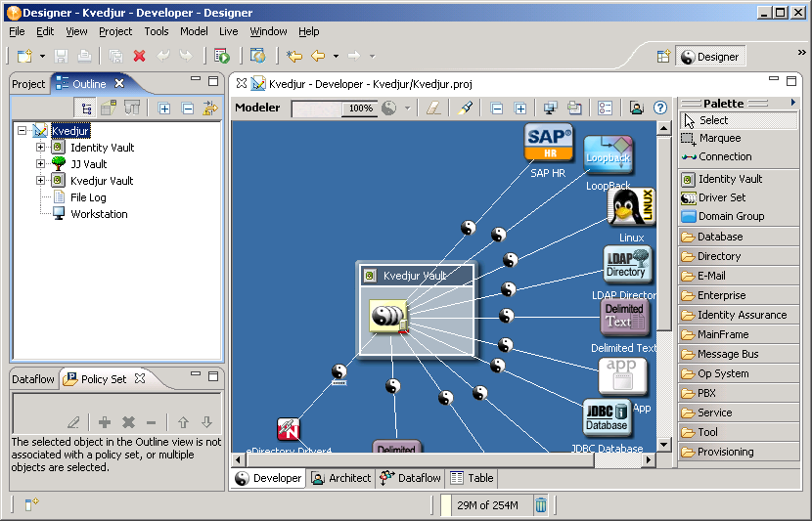Click the Collapse All icon in Outline toolbar
This screenshot has width=812, height=521.
[x=188, y=109]
